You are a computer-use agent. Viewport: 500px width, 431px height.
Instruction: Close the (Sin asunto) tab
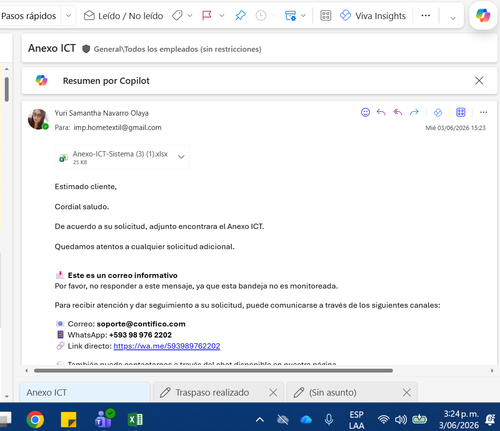coord(406,393)
